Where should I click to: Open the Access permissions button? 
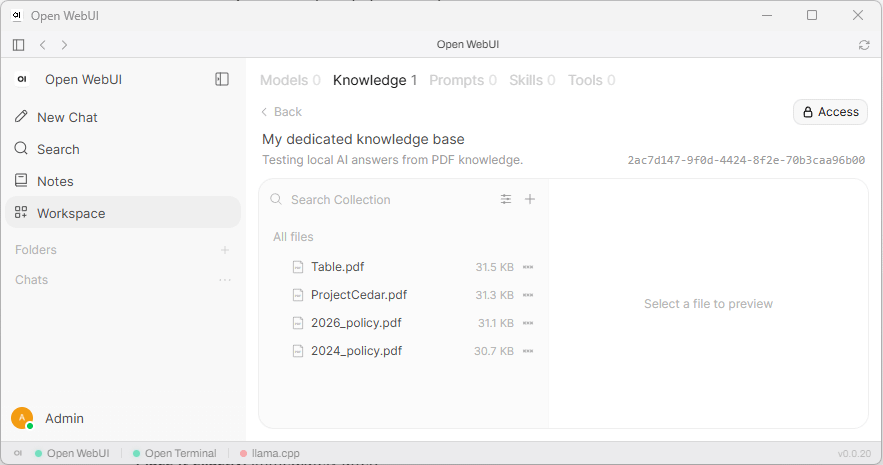[831, 112]
